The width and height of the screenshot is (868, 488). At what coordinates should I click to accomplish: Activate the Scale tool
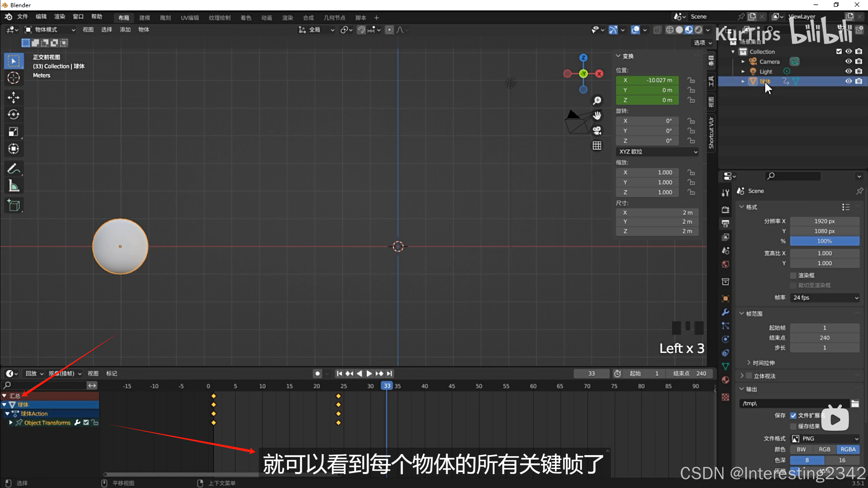14,131
